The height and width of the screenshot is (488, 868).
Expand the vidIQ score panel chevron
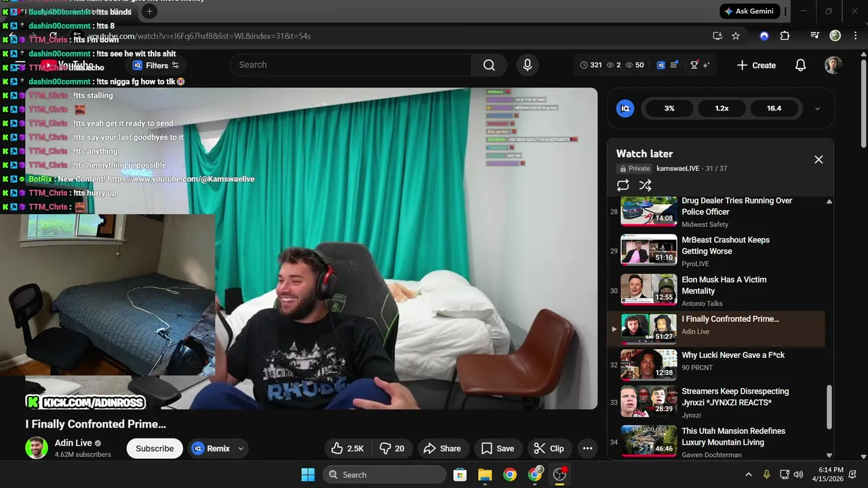click(x=817, y=108)
